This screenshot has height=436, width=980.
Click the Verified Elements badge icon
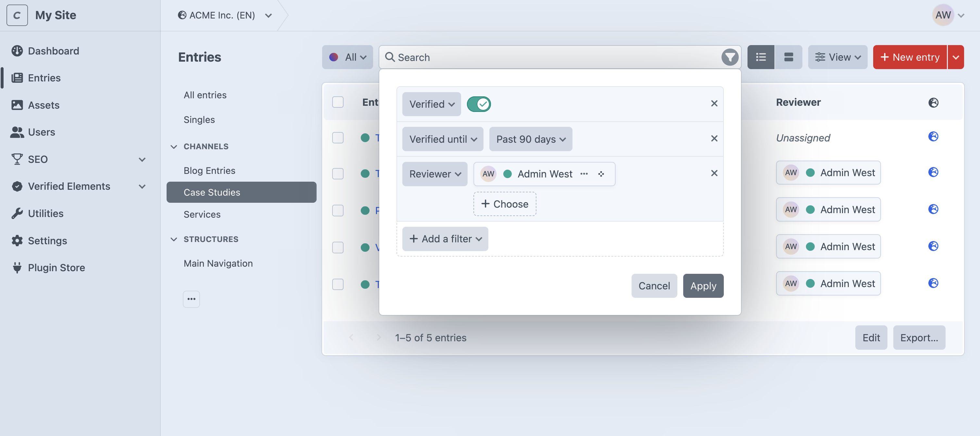(x=17, y=186)
